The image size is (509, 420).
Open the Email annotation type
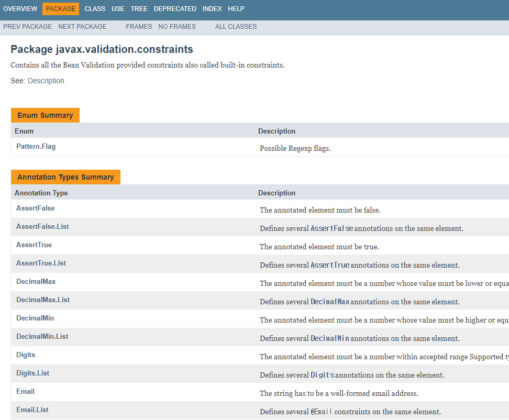click(25, 391)
